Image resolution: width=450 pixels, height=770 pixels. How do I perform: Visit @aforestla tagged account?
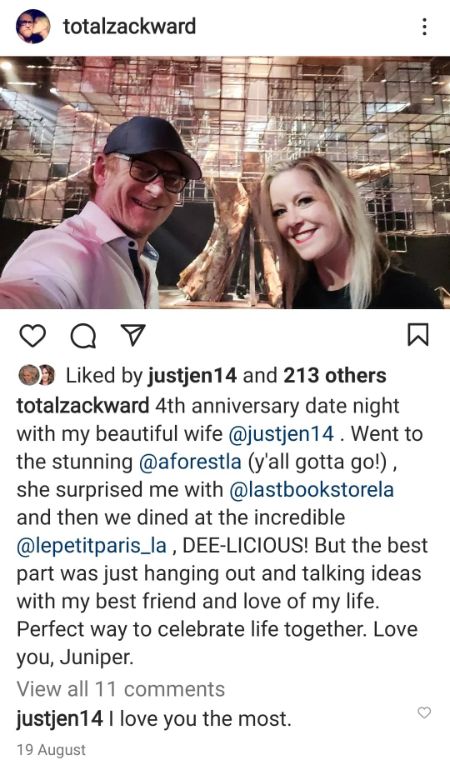190,462
